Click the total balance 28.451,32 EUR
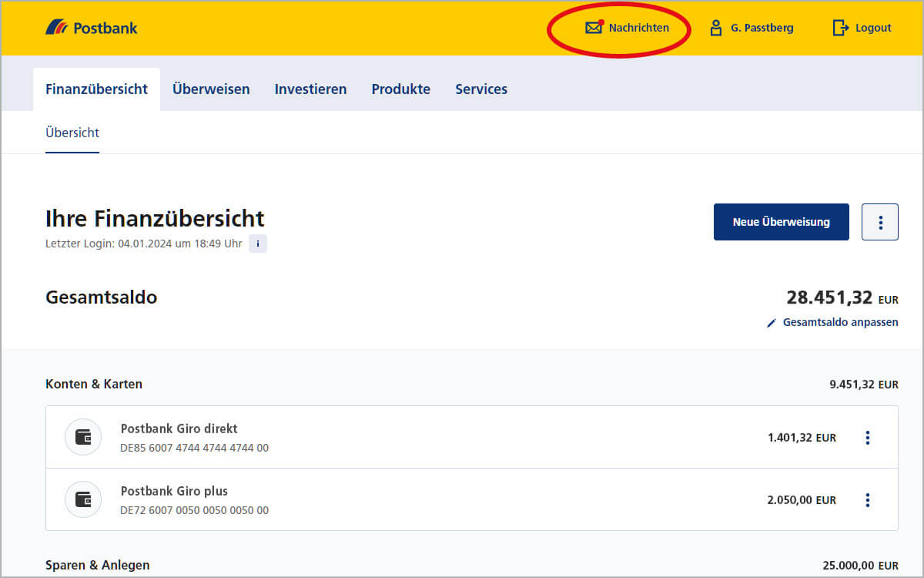The image size is (924, 578). [x=842, y=298]
